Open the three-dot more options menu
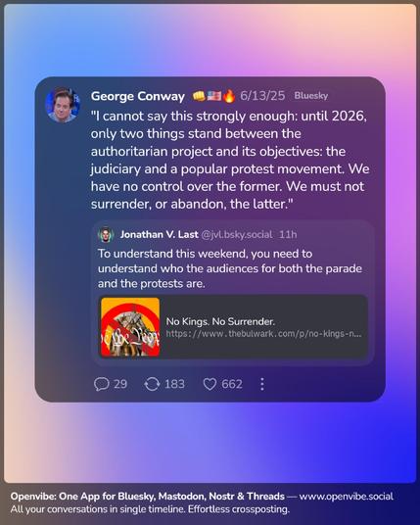The width and height of the screenshot is (420, 525). tap(262, 384)
